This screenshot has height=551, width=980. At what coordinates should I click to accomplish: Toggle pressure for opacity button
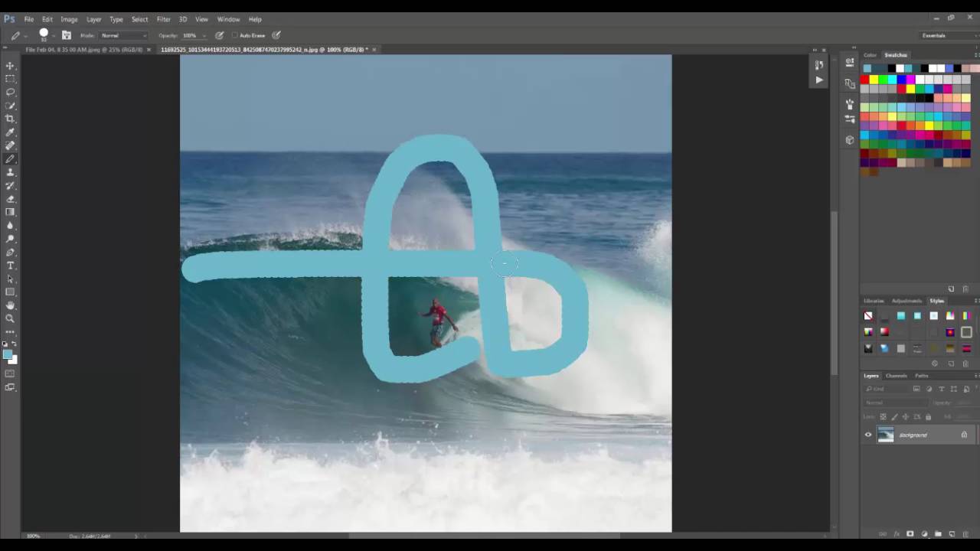(220, 35)
